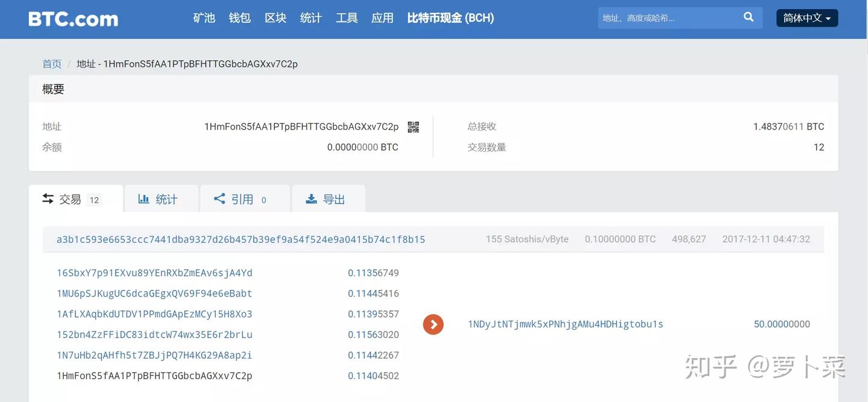Select the 交易 exchange arrows icon
This screenshot has height=402, width=868.
48,197
